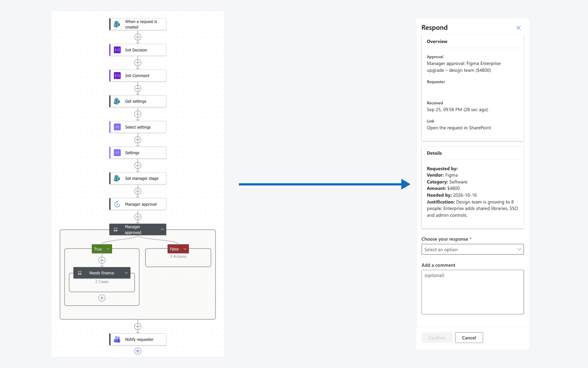Select the Notify requester step
This screenshot has width=588, height=368.
pyautogui.click(x=138, y=339)
